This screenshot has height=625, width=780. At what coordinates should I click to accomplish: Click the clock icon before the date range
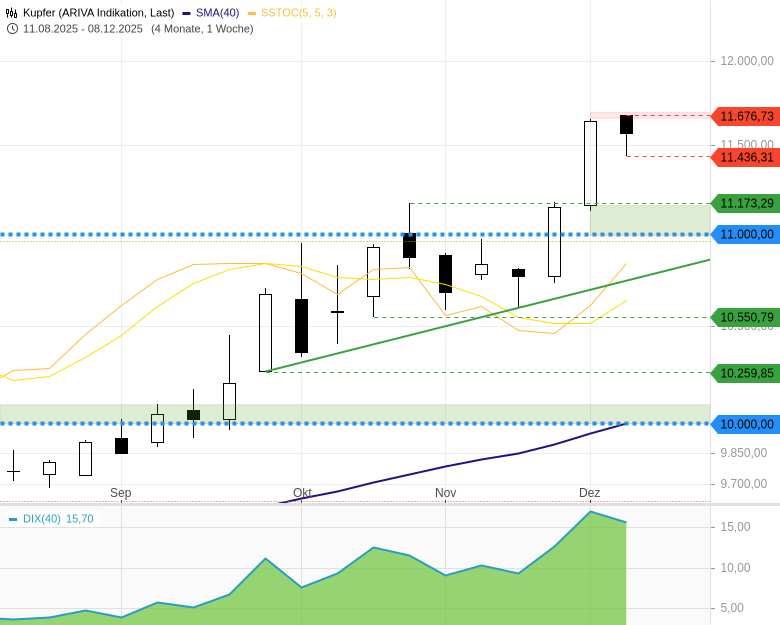click(12, 29)
